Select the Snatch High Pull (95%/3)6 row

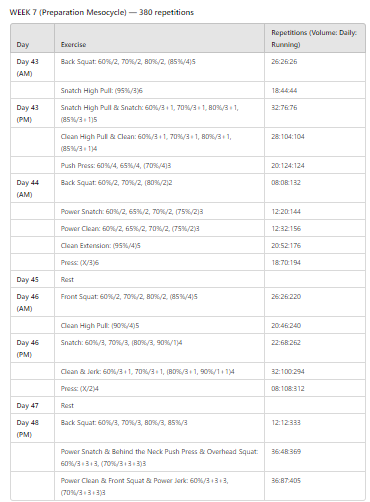188,90
